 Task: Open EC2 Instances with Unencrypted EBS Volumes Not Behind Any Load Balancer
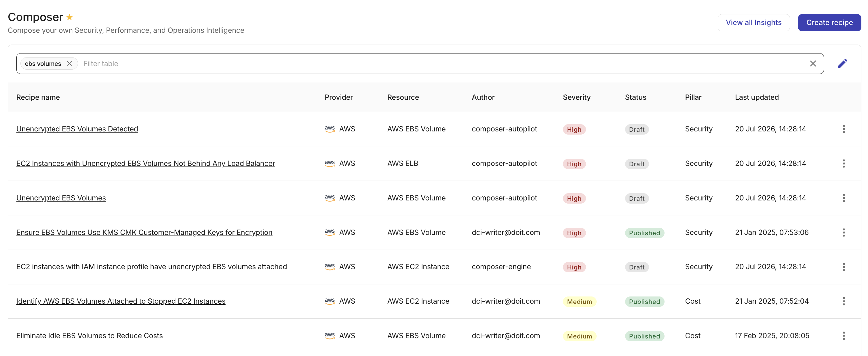point(146,163)
